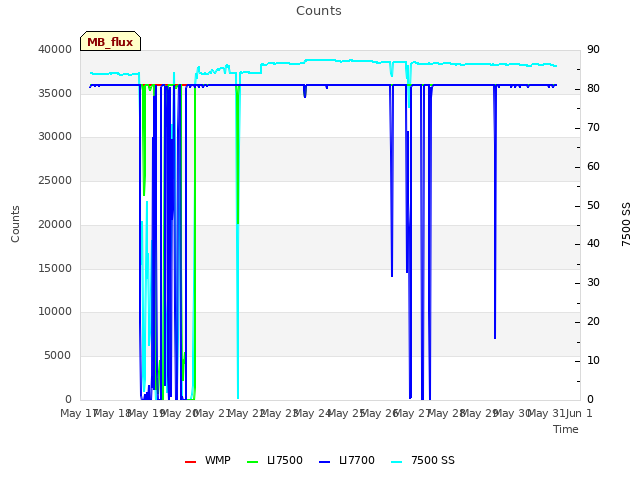Click the 30 tick on right axis
The width and height of the screenshot is (640, 480).
[x=593, y=282]
